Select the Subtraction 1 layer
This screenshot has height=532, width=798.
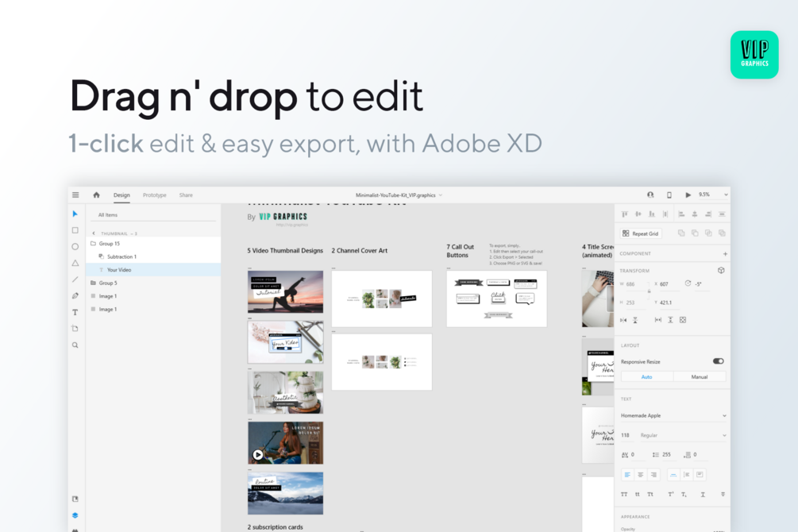click(x=153, y=256)
